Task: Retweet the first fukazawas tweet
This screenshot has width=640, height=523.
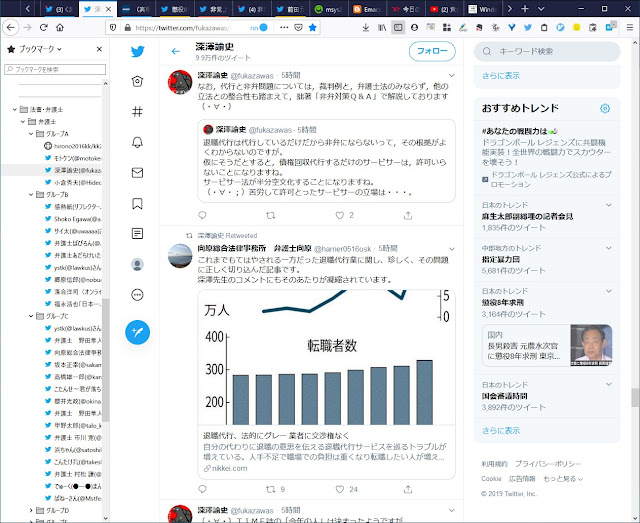Action: pos(271,215)
